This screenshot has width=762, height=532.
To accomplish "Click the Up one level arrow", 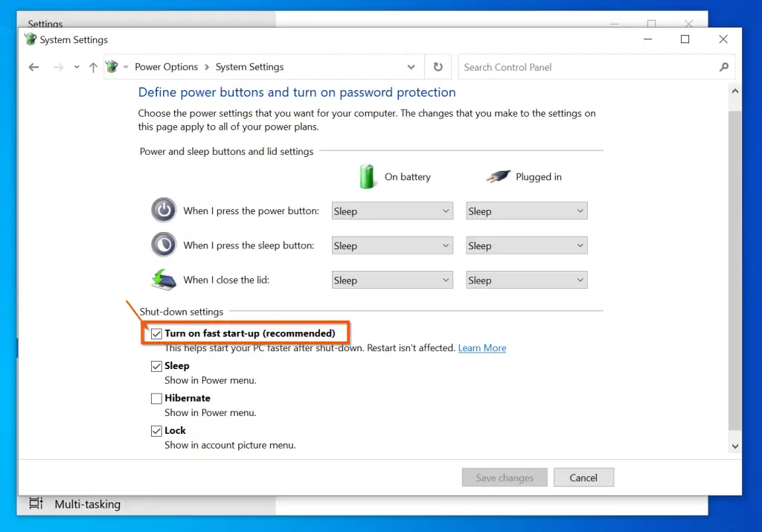I will pos(93,67).
